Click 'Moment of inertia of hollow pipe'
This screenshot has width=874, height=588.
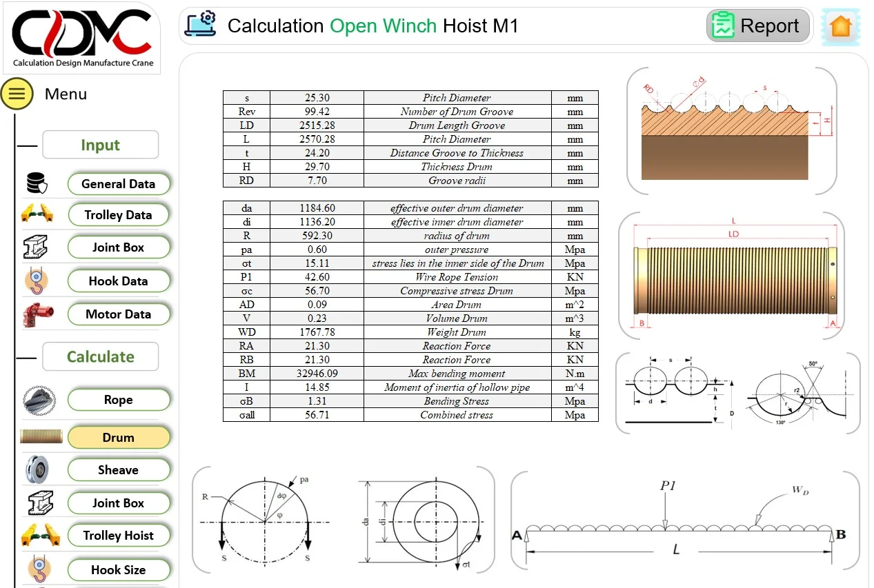click(457, 387)
